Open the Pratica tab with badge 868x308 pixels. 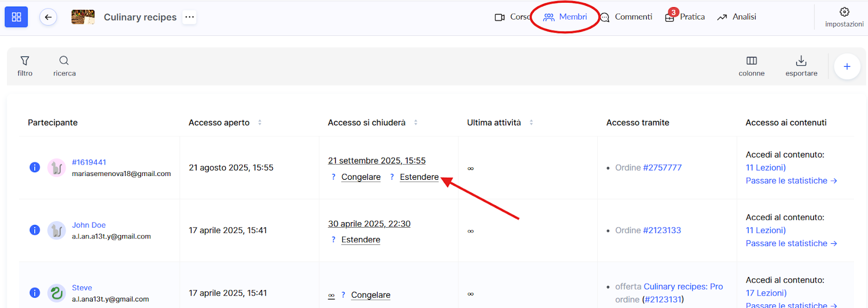[685, 17]
